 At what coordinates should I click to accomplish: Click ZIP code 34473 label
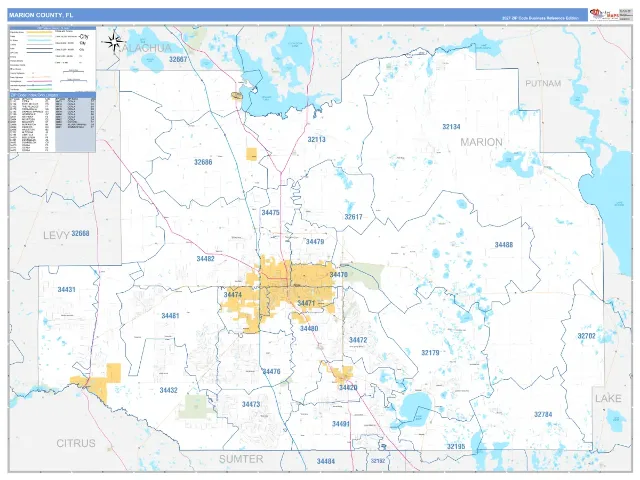pyautogui.click(x=251, y=404)
